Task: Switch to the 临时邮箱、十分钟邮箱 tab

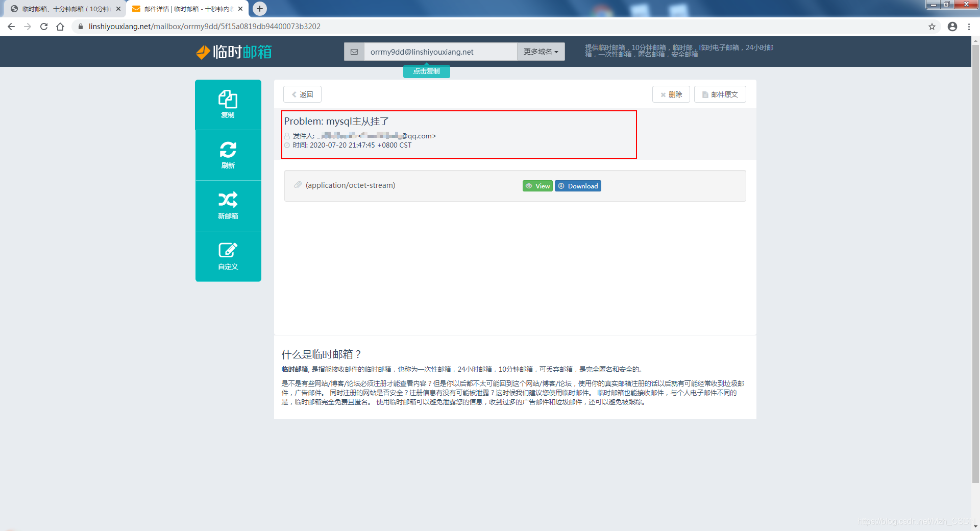Action: pyautogui.click(x=64, y=9)
